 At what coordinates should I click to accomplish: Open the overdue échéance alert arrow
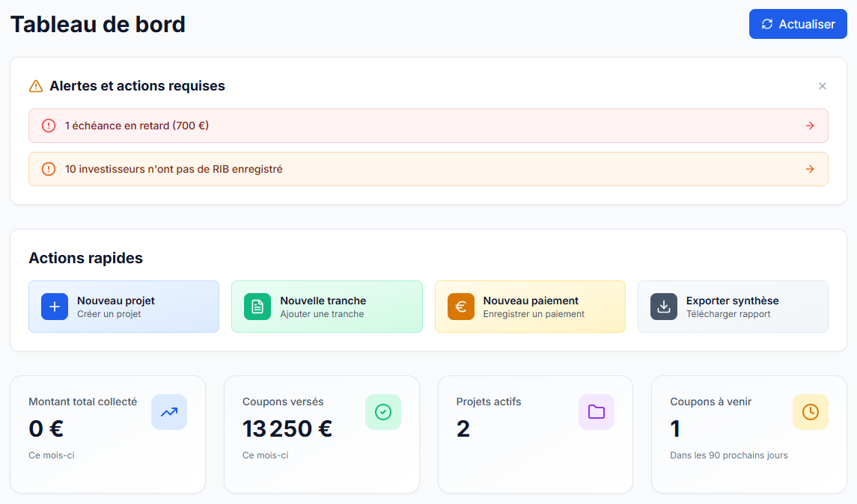809,126
